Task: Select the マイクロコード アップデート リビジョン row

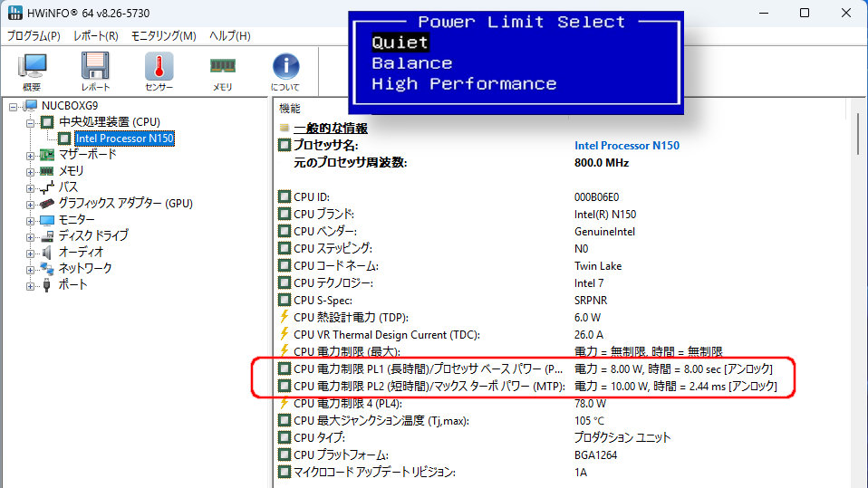Action: click(432, 472)
